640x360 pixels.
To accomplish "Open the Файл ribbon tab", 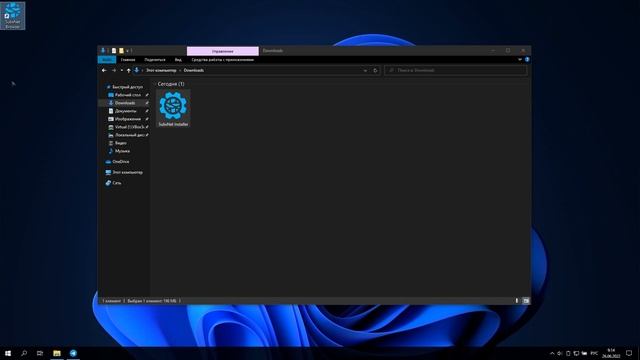I will point(107,60).
